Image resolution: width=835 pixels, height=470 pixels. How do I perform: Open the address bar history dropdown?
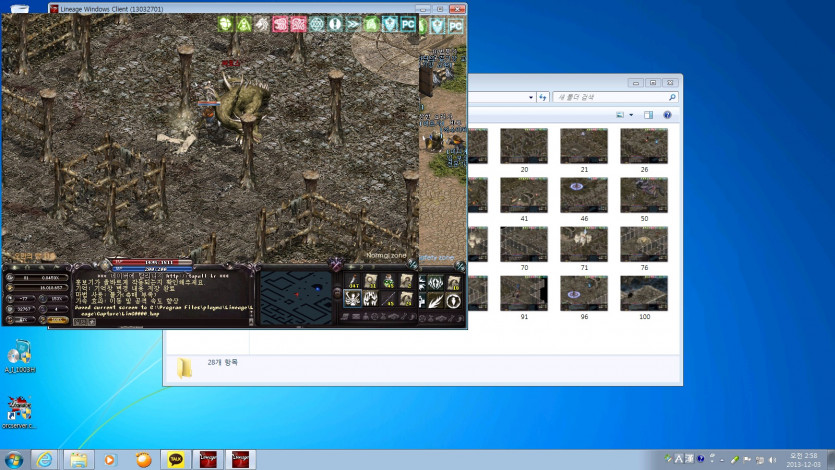click(x=529, y=97)
